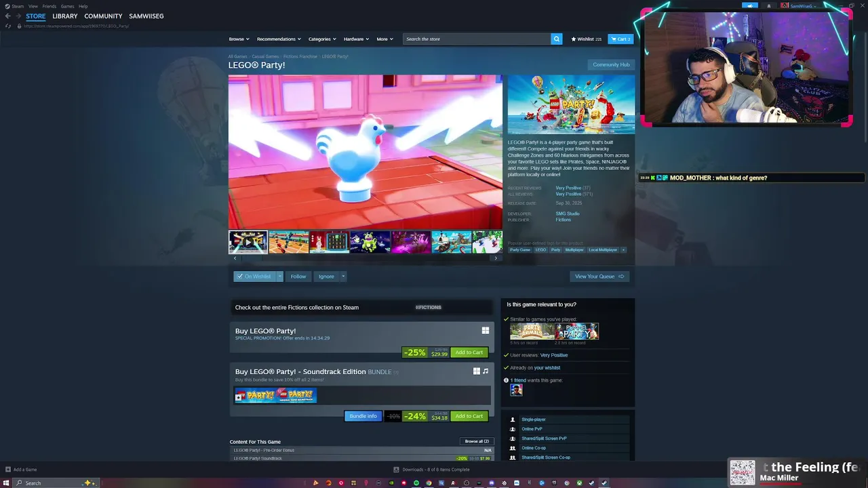Viewport: 868px width, 488px height.
Task: Click the Downloads status icon at bottom
Action: tap(397, 469)
